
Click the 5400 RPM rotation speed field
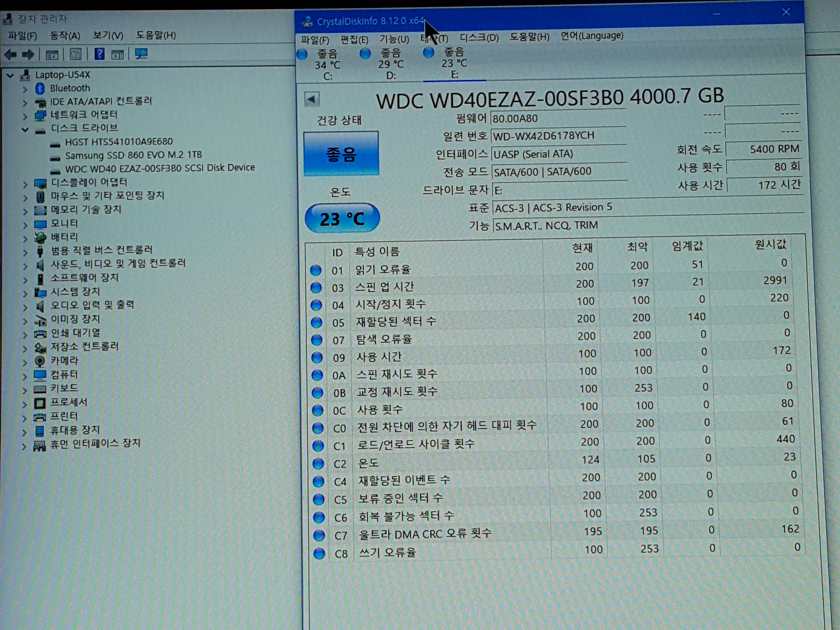coord(764,149)
